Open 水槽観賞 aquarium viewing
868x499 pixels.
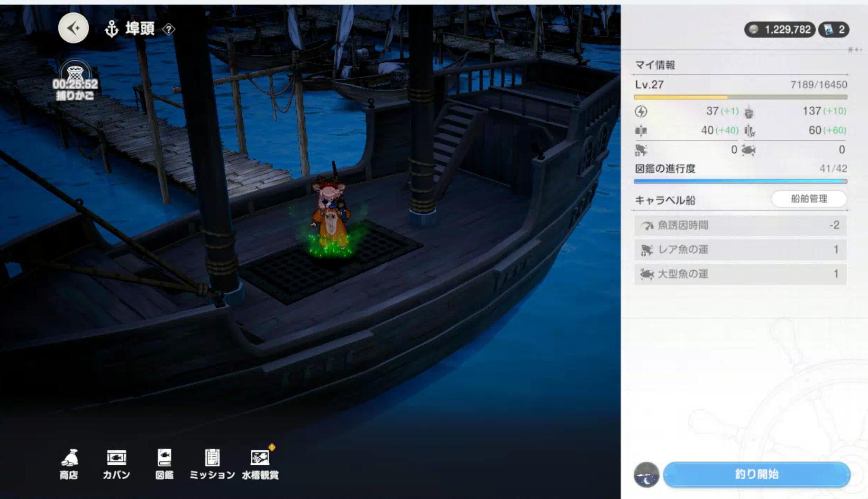(260, 463)
